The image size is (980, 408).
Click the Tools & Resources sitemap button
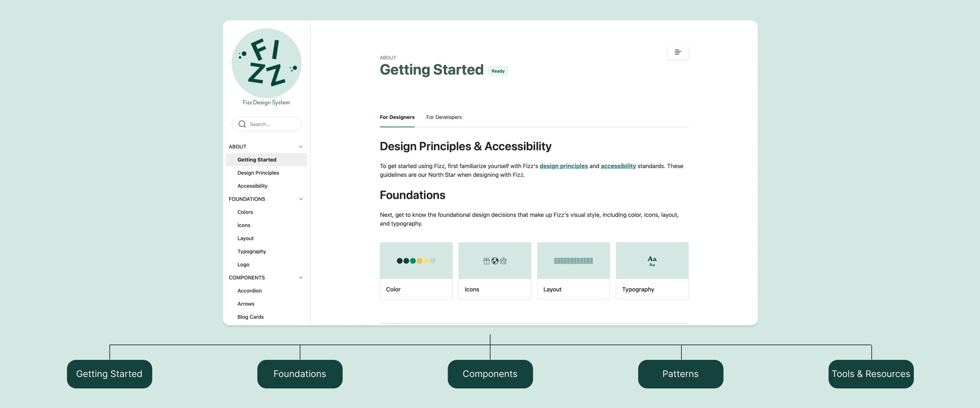(x=871, y=374)
